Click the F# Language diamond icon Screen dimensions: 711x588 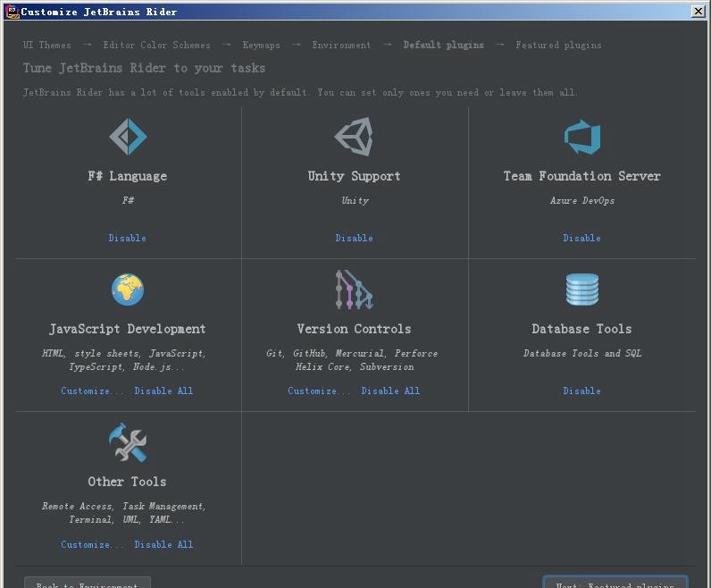pyautogui.click(x=128, y=137)
